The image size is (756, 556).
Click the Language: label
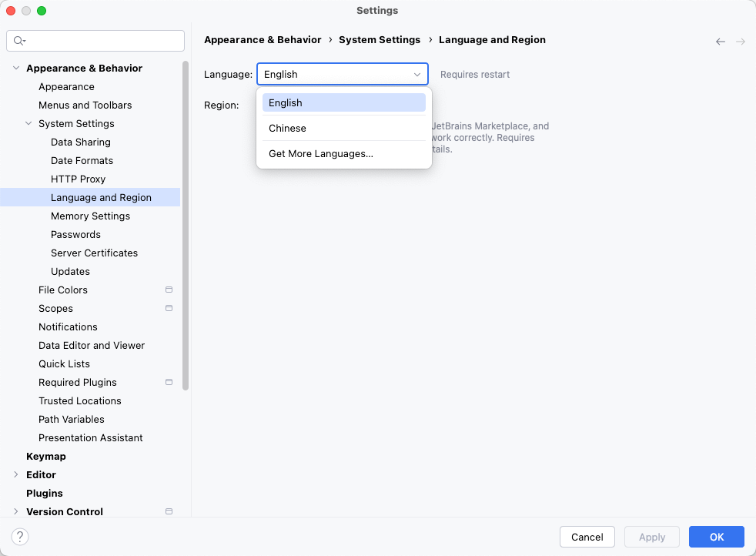228,75
